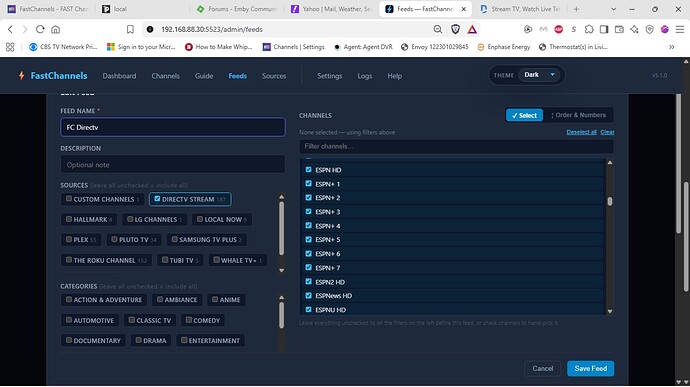690x387 pixels.
Task: Open the browser extensions puzzle icon
Action: [x=589, y=29]
